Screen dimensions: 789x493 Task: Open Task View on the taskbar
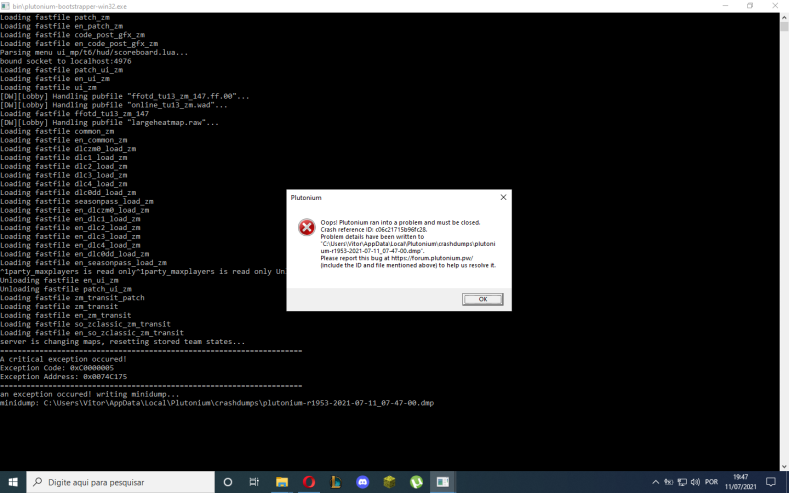click(x=254, y=482)
